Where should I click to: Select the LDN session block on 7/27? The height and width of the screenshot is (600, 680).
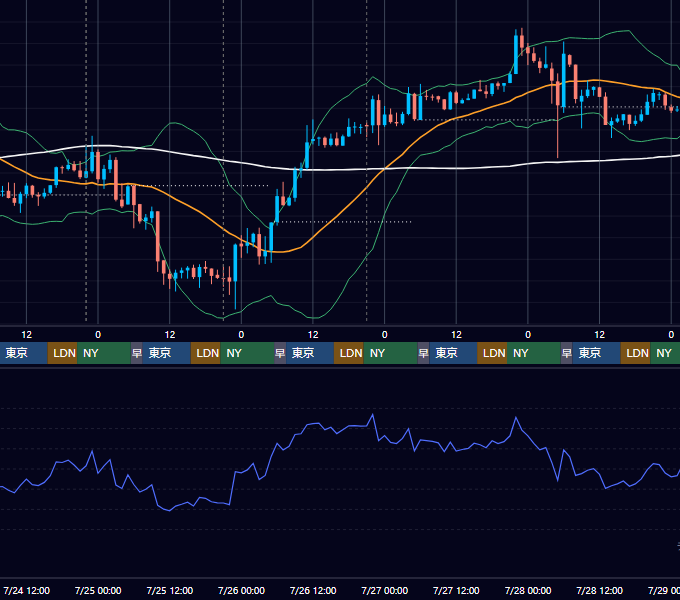point(492,353)
